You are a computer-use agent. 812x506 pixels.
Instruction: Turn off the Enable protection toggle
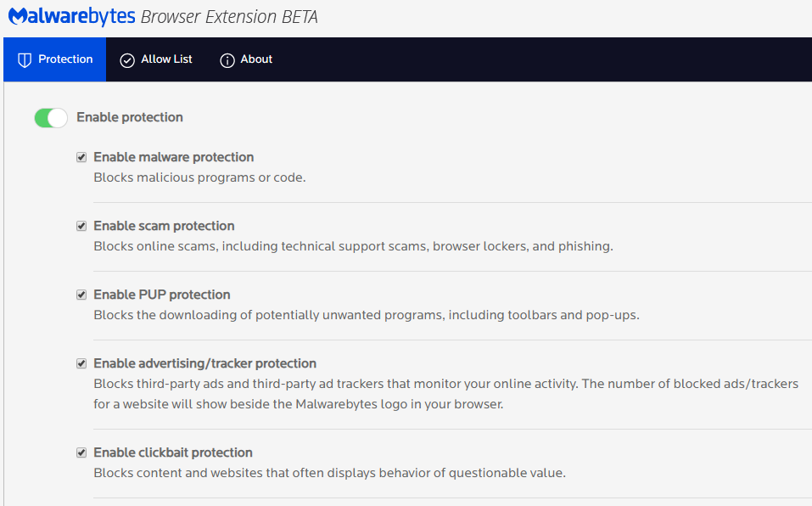51,118
